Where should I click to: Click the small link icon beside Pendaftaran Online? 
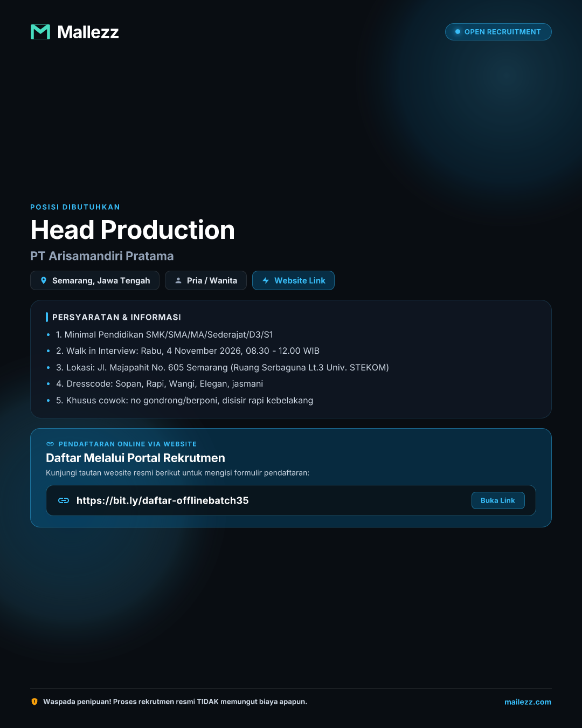pyautogui.click(x=50, y=444)
